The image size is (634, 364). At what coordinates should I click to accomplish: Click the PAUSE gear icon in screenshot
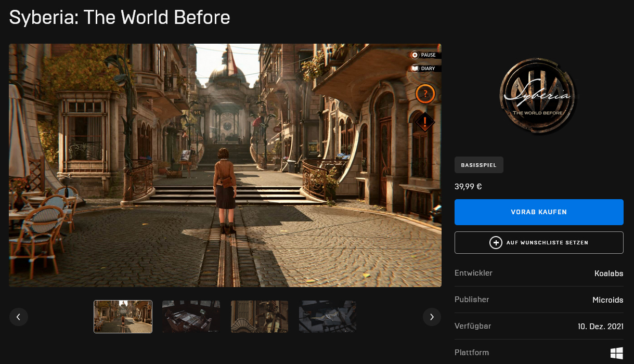click(415, 55)
